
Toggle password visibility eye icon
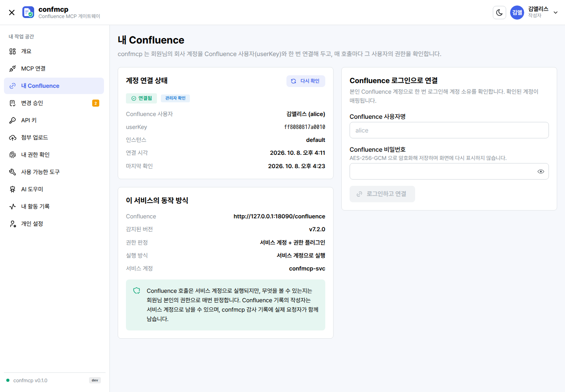[x=541, y=171]
